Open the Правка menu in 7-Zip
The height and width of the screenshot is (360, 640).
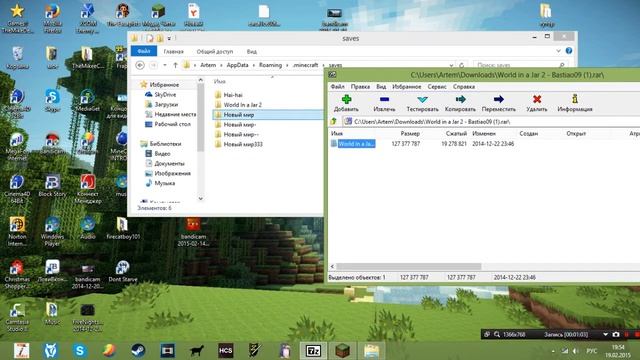pyautogui.click(x=360, y=87)
